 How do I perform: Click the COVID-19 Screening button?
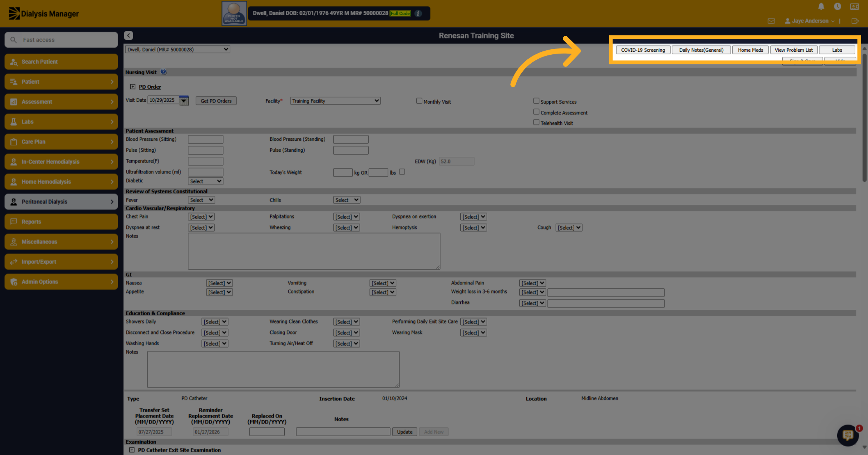(x=643, y=50)
